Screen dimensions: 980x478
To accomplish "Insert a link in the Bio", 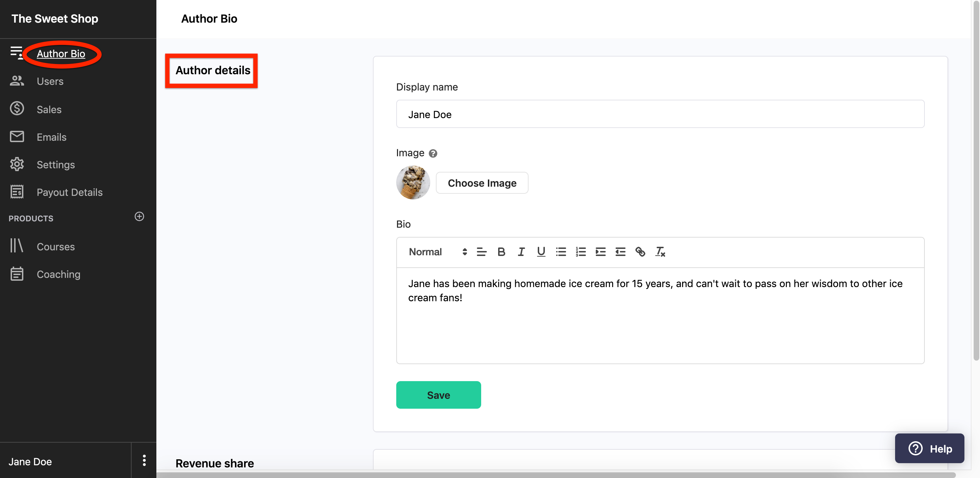I will coord(640,252).
